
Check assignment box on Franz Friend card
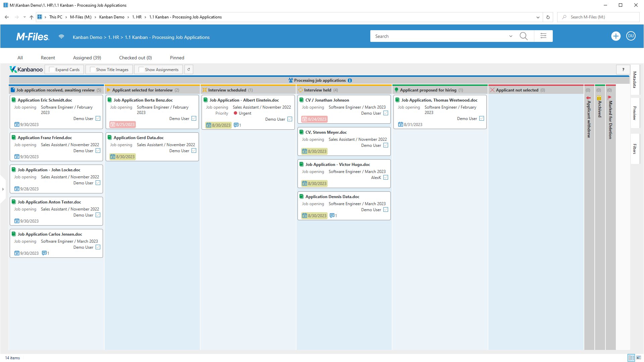tap(98, 150)
